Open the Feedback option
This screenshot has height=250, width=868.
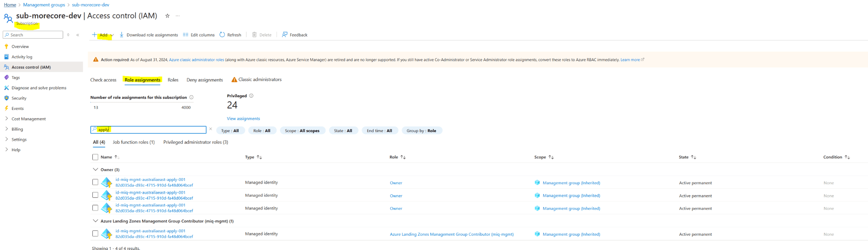click(295, 35)
